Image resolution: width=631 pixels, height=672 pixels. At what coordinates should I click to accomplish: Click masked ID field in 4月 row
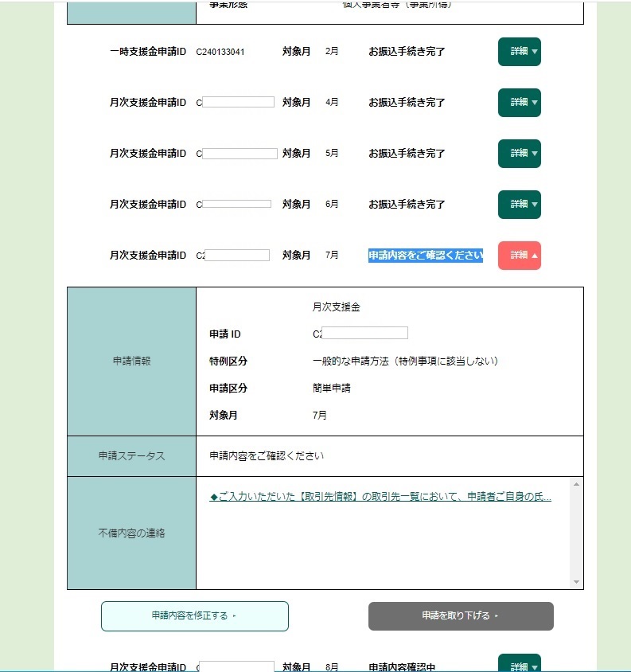pyautogui.click(x=238, y=102)
